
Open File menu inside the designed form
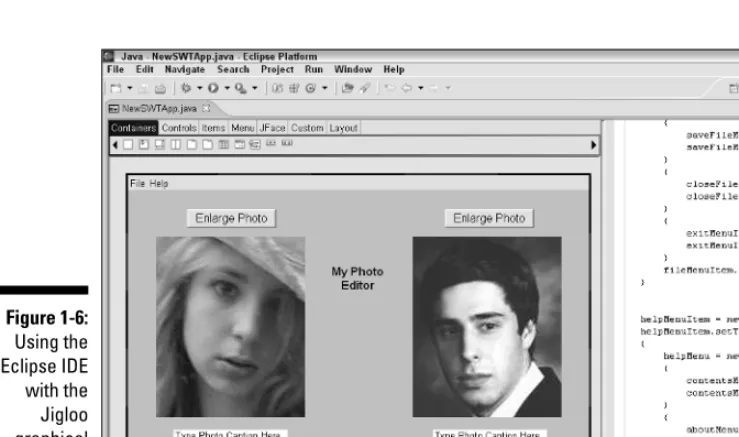click(x=137, y=184)
